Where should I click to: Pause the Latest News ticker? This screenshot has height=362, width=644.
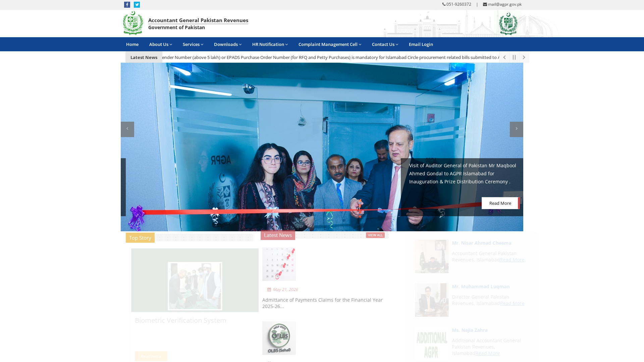[x=514, y=57]
